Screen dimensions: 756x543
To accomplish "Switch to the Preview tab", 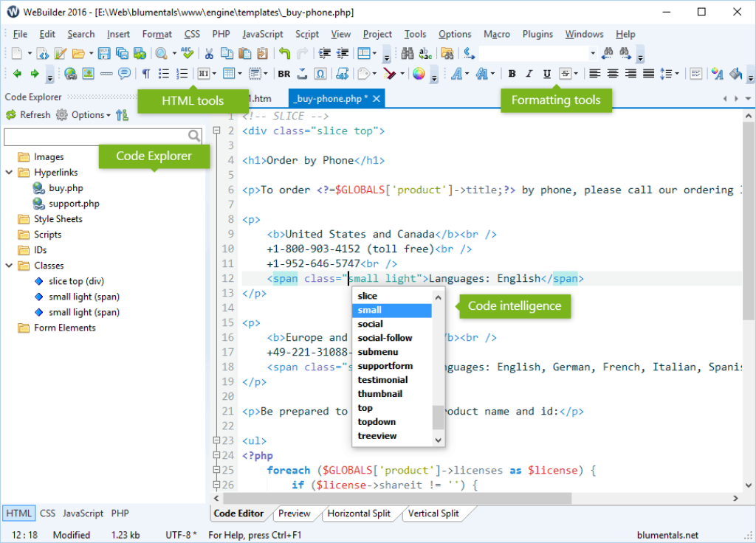I will (294, 513).
